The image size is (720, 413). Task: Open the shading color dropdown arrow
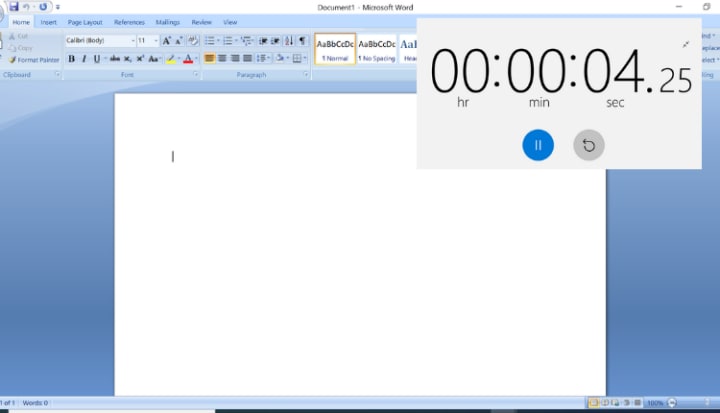pos(287,58)
